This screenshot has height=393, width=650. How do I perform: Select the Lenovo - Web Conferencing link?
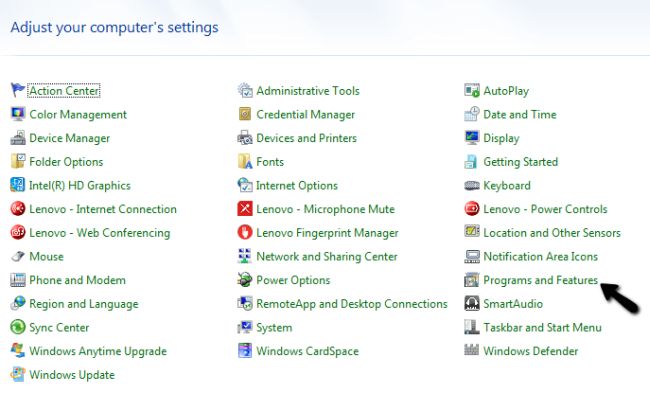[x=99, y=233]
